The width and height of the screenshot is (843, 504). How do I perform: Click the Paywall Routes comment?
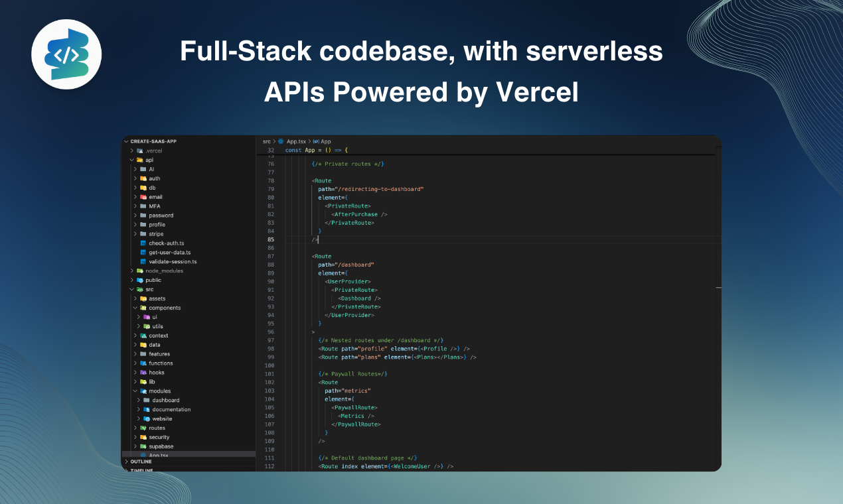[x=352, y=373]
